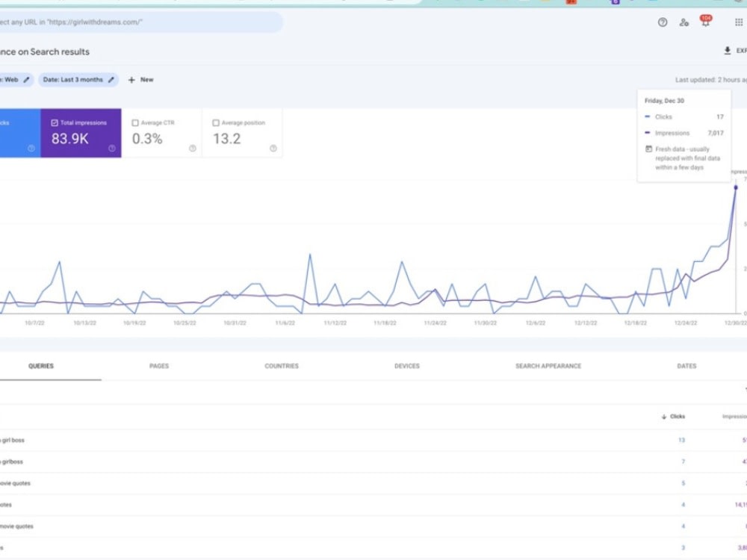Click the "ovie quotes" query row
Viewport: 747px width, 560px height.
pyautogui.click(x=373, y=483)
